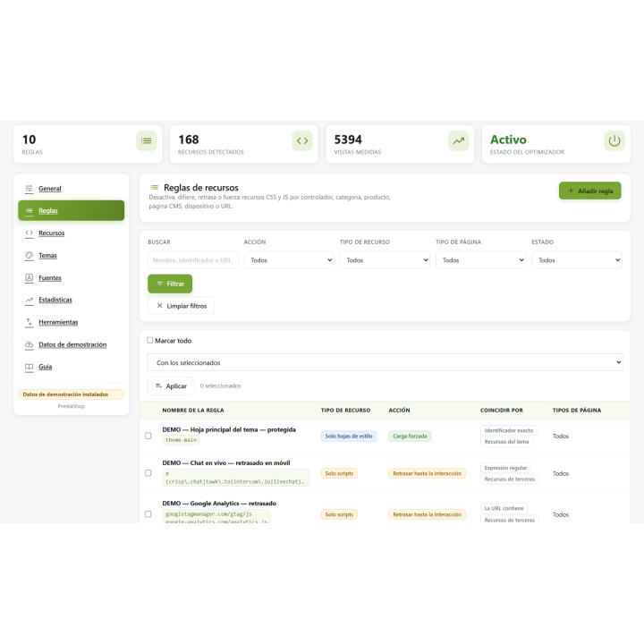Open DEMO Chat en vivo rule name
644x644 pixels.
coord(226,463)
